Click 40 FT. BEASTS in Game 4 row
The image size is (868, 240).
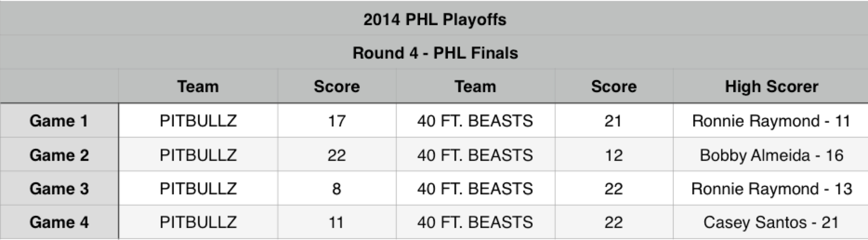(x=475, y=222)
